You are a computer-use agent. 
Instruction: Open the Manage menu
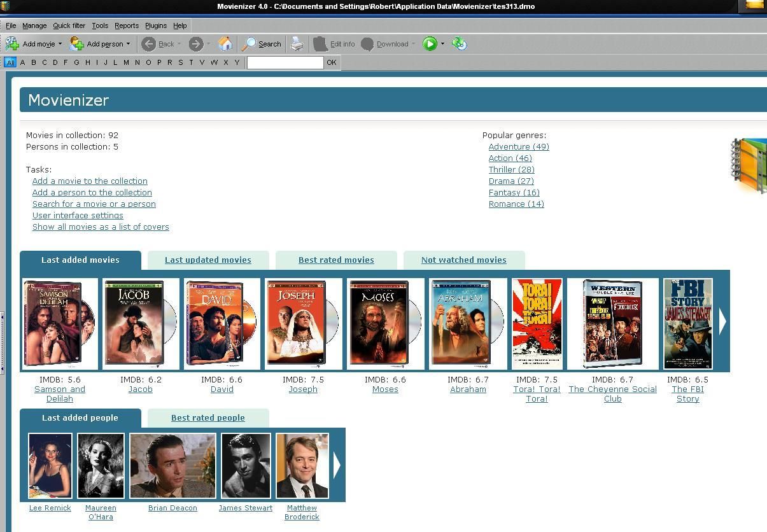pos(34,25)
